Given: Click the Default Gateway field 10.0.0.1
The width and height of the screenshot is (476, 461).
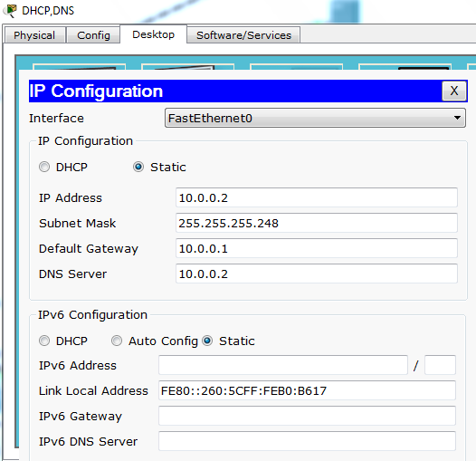Looking at the screenshot, I should 317,248.
